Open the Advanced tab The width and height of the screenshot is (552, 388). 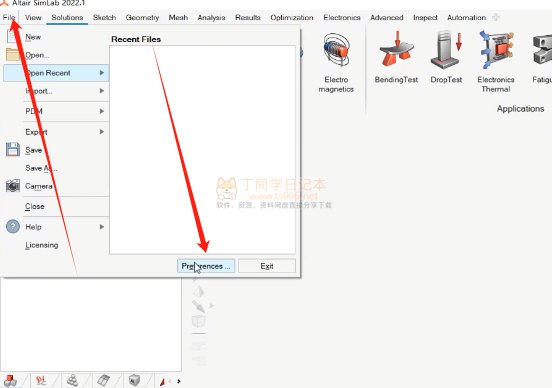pyautogui.click(x=387, y=18)
